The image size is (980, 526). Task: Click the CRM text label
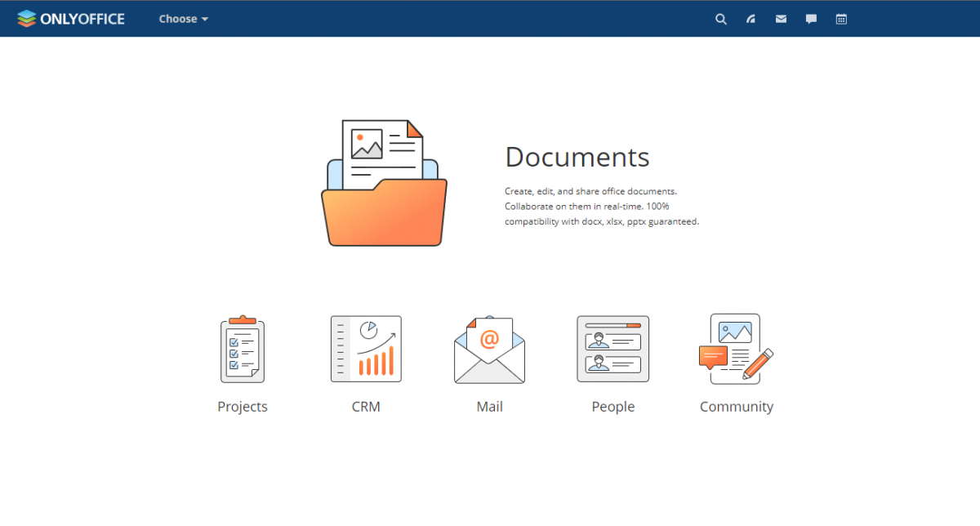tap(366, 407)
